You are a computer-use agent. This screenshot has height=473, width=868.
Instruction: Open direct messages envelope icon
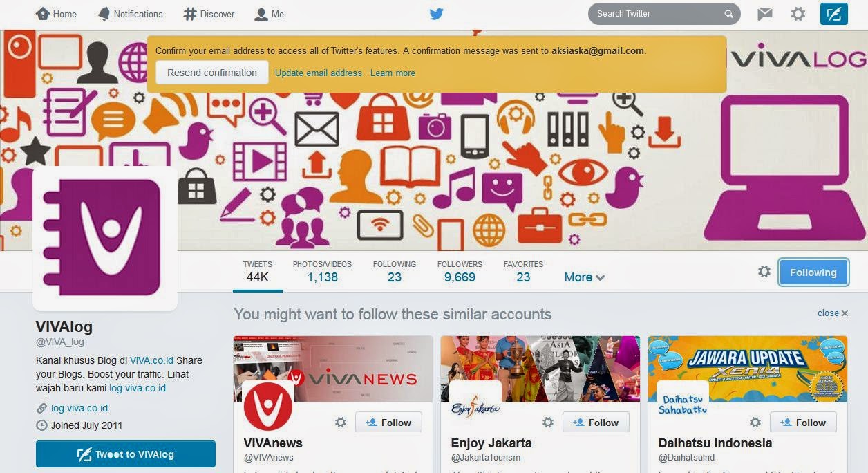coord(764,14)
